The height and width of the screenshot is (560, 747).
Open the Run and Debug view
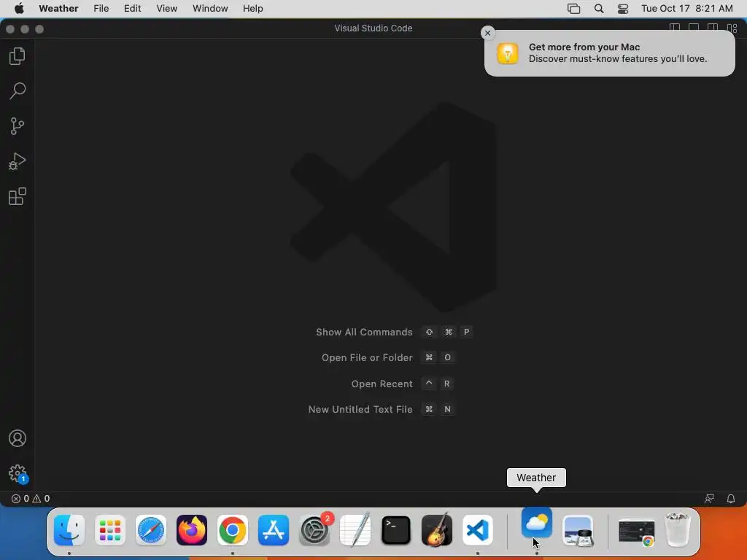coord(18,161)
